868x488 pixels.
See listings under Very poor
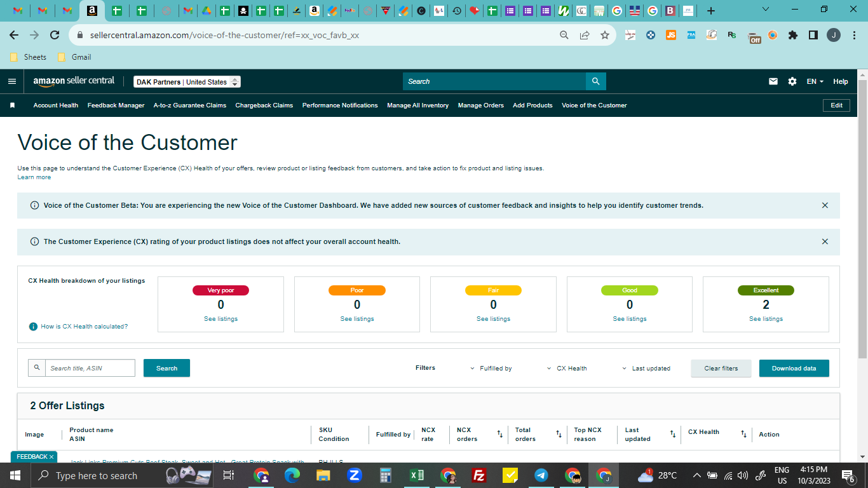tap(220, 319)
